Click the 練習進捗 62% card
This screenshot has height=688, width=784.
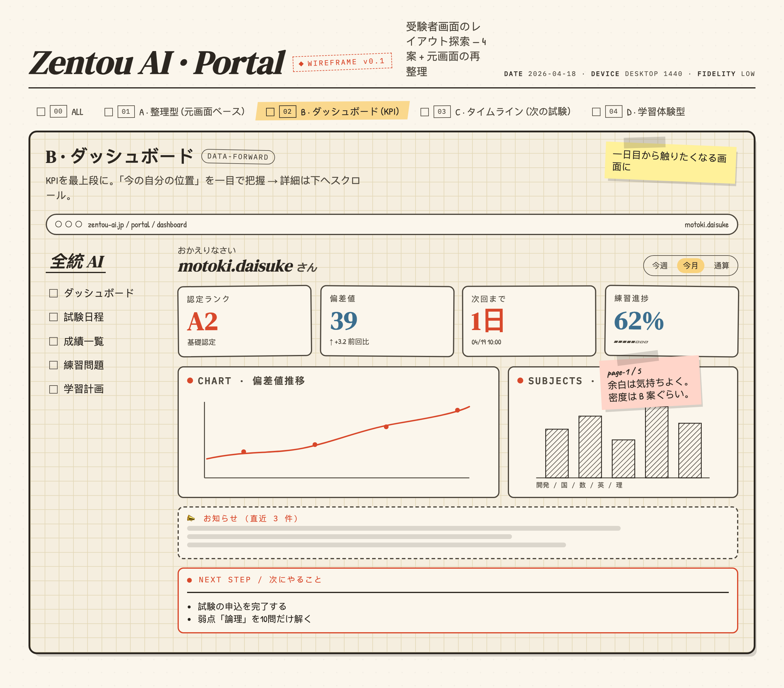tap(672, 321)
